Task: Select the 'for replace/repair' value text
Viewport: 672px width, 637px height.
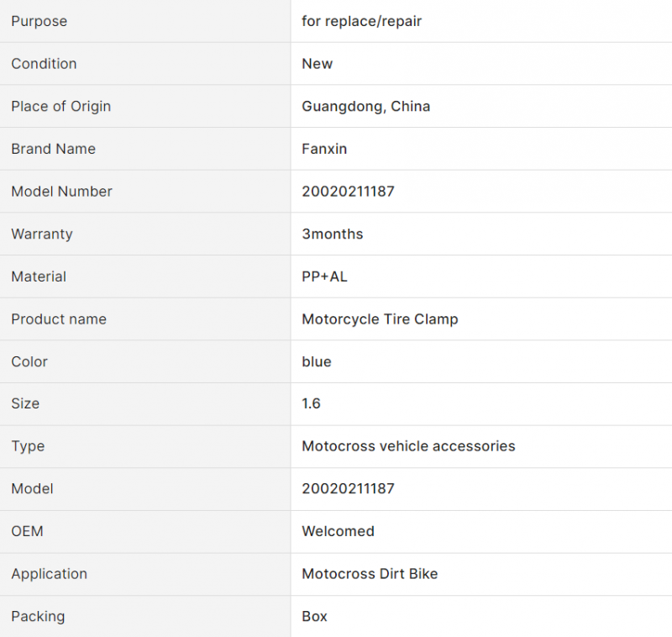Action: pyautogui.click(x=362, y=21)
